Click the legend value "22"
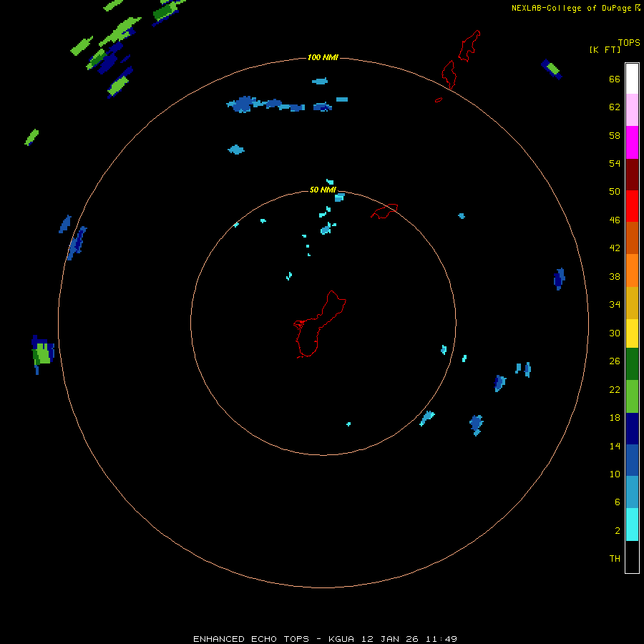644x644 pixels. pyautogui.click(x=615, y=389)
